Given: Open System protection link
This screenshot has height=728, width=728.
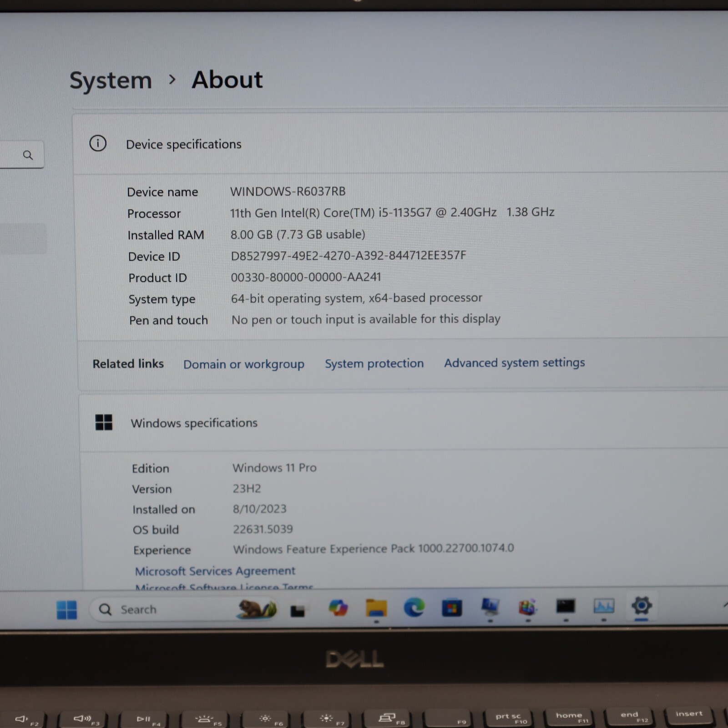Looking at the screenshot, I should point(374,364).
